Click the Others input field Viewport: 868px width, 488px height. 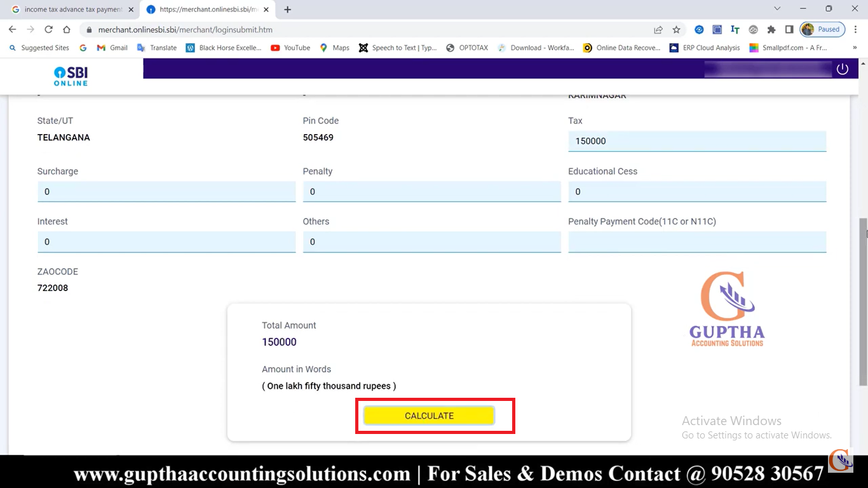click(x=431, y=241)
